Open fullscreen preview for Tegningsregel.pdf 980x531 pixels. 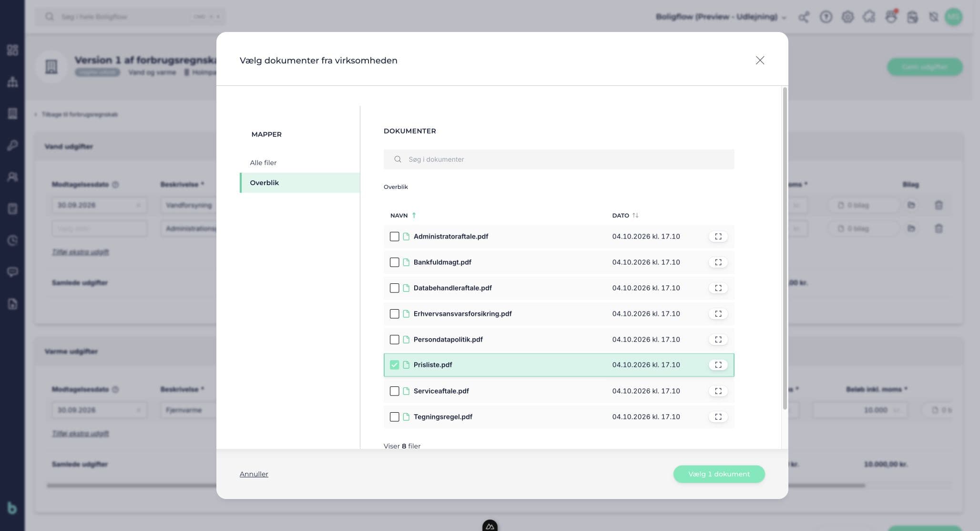(718, 417)
